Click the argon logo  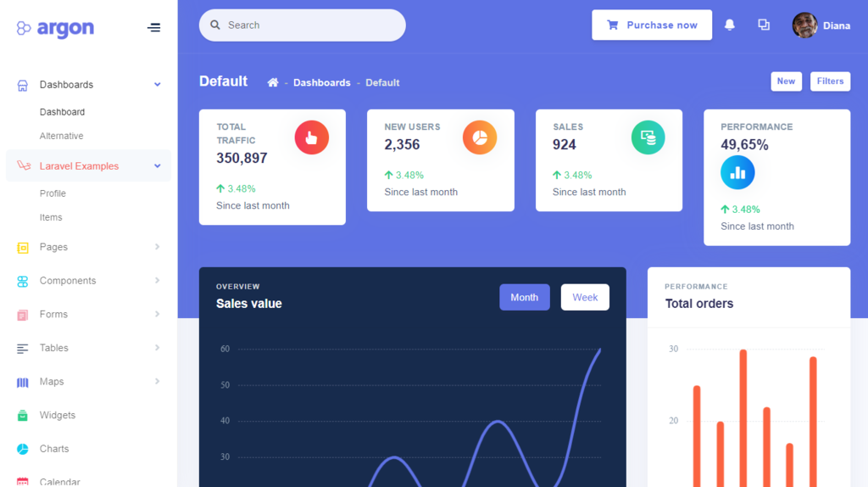coord(55,28)
